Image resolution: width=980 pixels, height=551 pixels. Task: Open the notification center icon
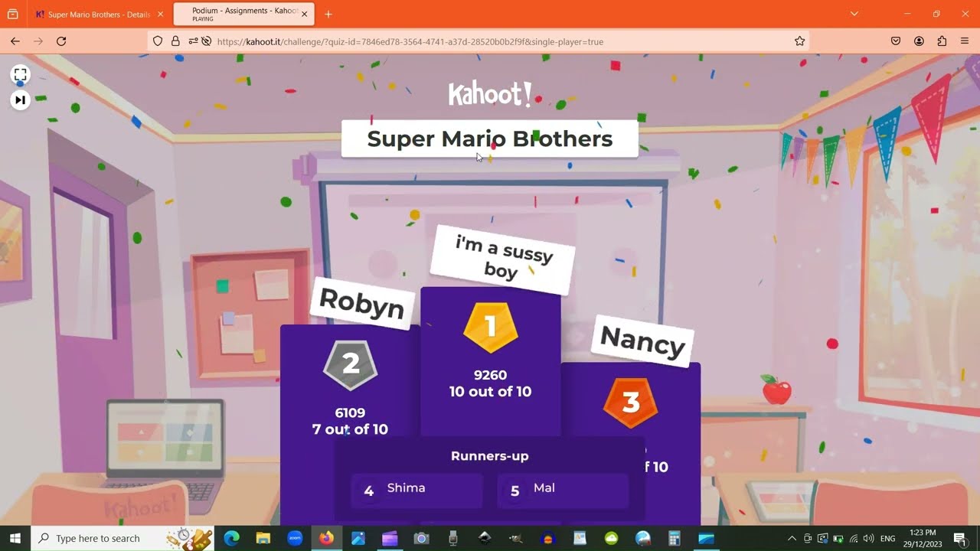(960, 538)
